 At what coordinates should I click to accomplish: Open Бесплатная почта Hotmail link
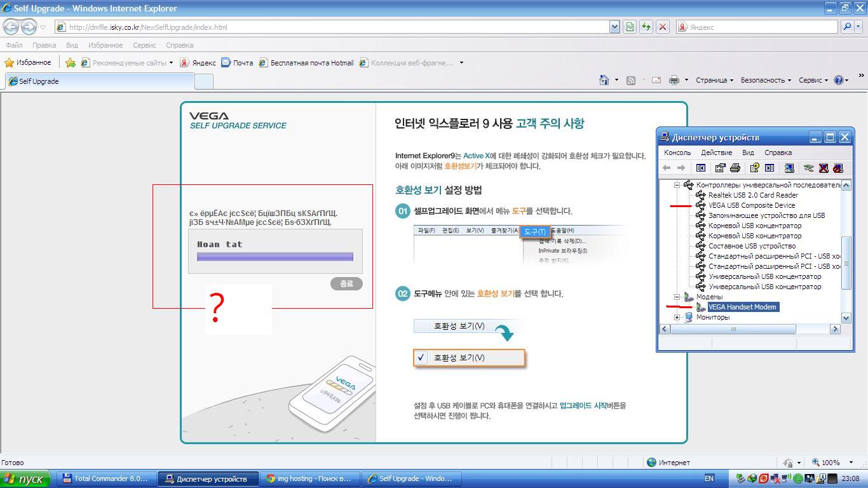(x=306, y=62)
